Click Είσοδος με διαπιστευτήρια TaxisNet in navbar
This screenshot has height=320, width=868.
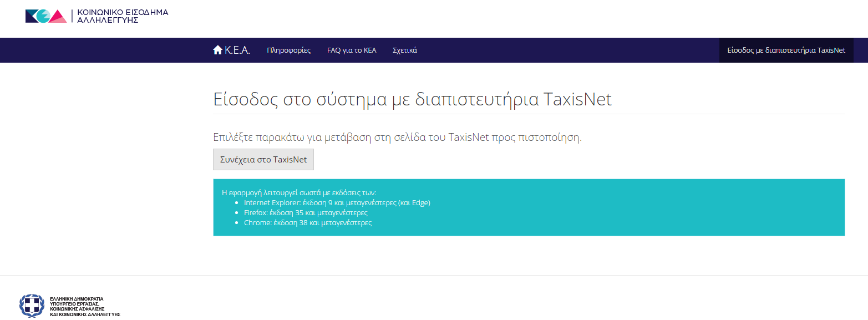pos(786,50)
